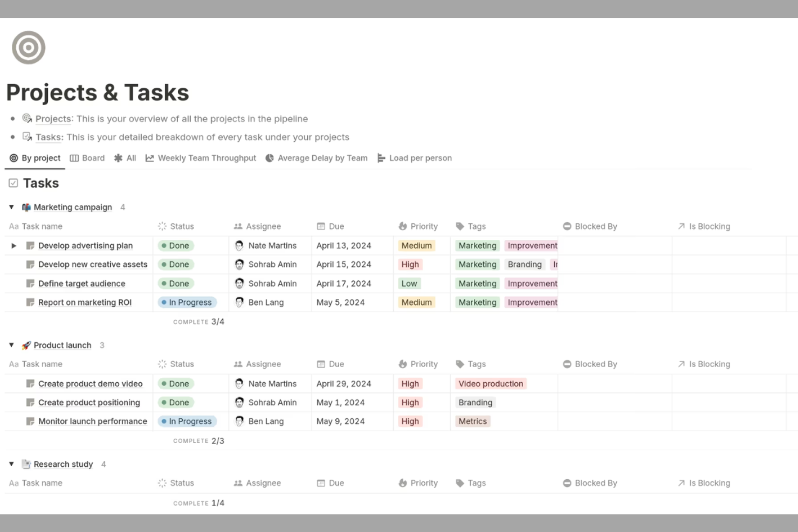
Task: Expand subtasks of Develop advertising plan
Action: point(13,245)
